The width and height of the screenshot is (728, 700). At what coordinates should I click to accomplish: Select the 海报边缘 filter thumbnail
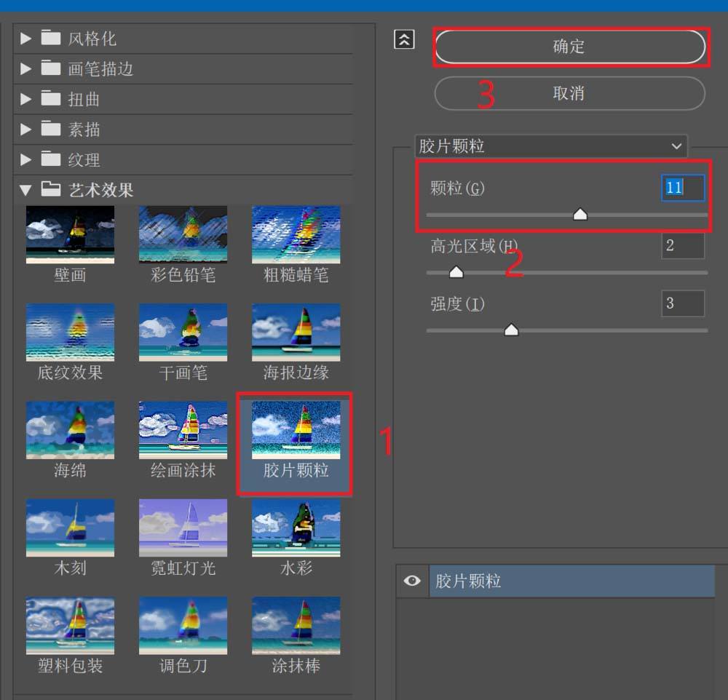pyautogui.click(x=296, y=332)
